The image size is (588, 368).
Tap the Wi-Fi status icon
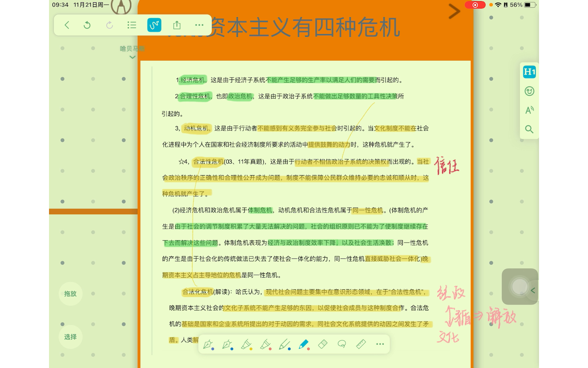point(498,5)
